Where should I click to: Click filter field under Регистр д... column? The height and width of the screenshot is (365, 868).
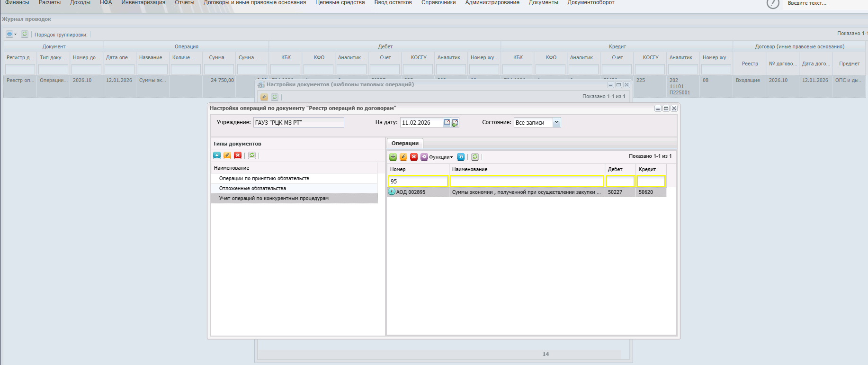(20, 70)
